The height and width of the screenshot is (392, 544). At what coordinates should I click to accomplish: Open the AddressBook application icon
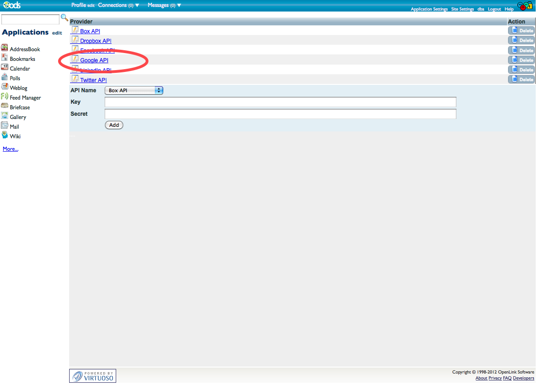click(x=5, y=48)
